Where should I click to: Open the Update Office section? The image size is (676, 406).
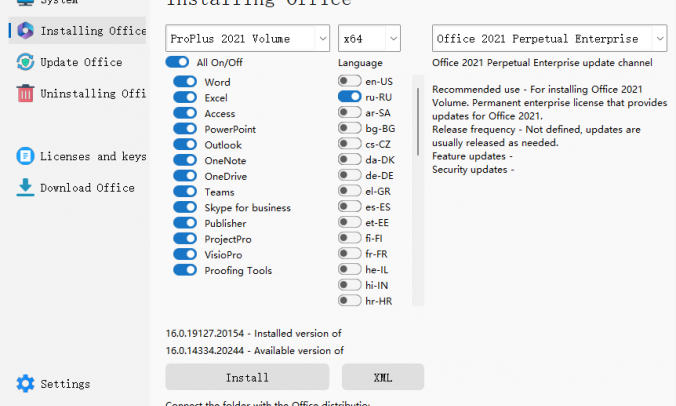click(81, 62)
